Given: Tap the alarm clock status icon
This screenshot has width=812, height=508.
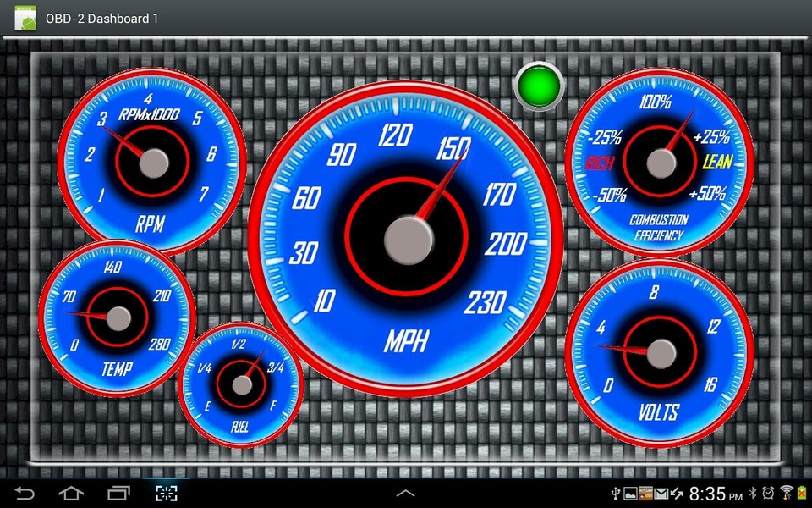Looking at the screenshot, I should (768, 493).
